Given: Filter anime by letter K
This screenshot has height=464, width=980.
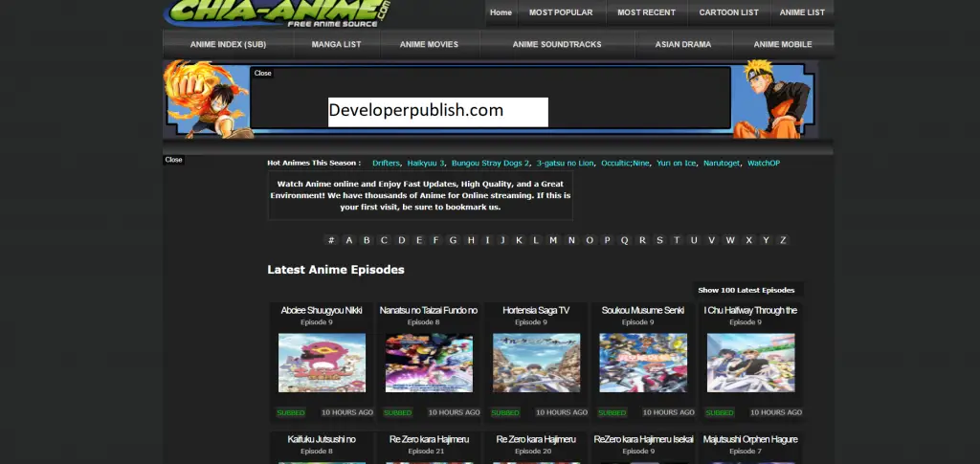Looking at the screenshot, I should pyautogui.click(x=519, y=240).
